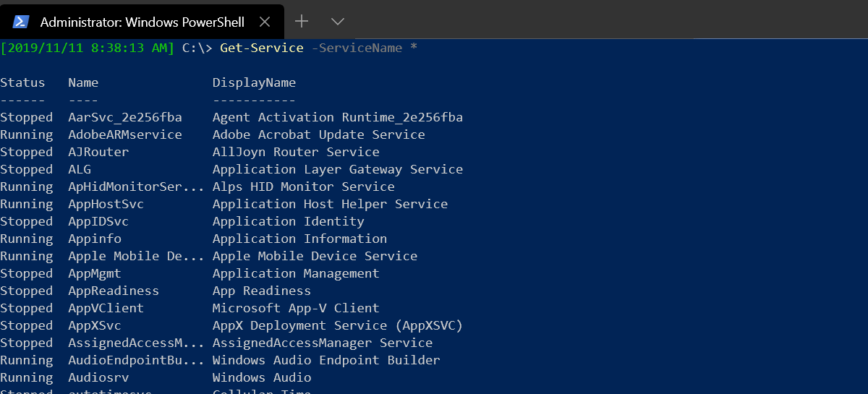
Task: Click Stopped status of AppXSvc row
Action: point(26,325)
